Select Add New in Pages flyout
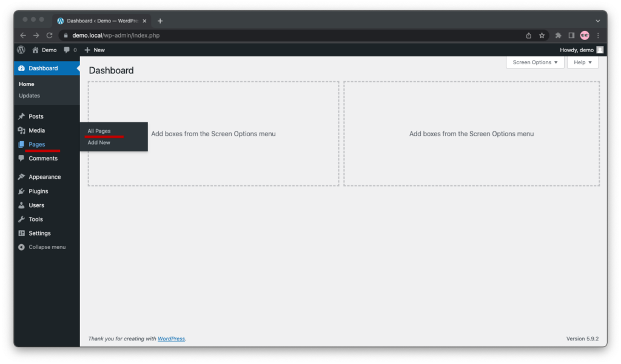 99,142
